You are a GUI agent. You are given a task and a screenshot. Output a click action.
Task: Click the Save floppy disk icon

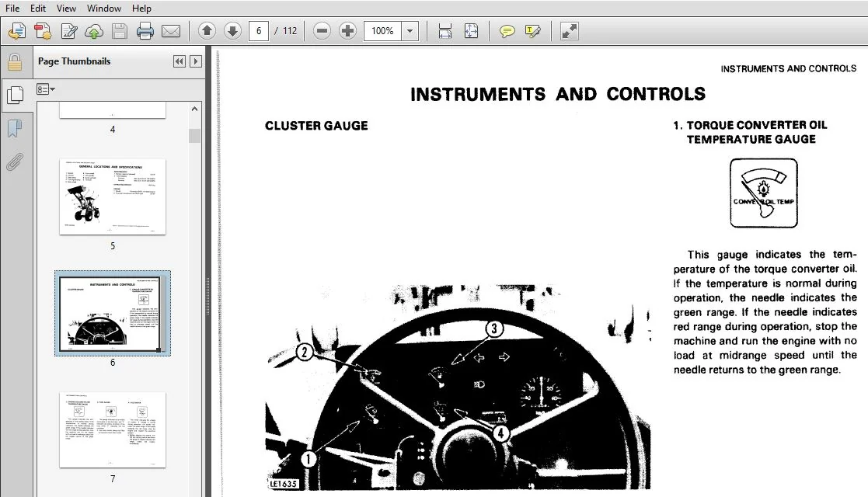pos(120,31)
